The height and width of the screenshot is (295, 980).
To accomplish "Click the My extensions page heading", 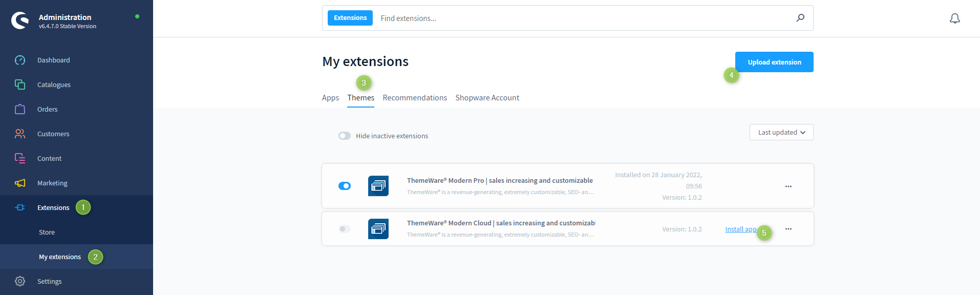I will point(365,61).
